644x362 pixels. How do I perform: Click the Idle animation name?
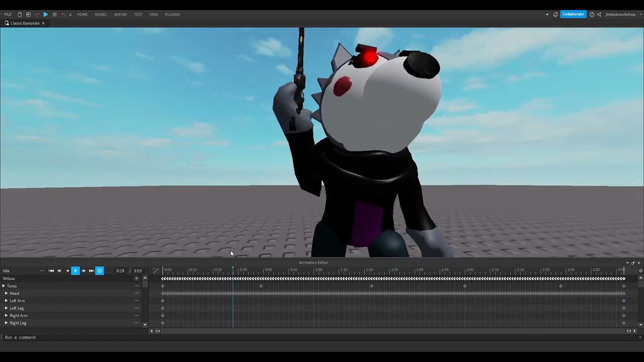pos(6,271)
